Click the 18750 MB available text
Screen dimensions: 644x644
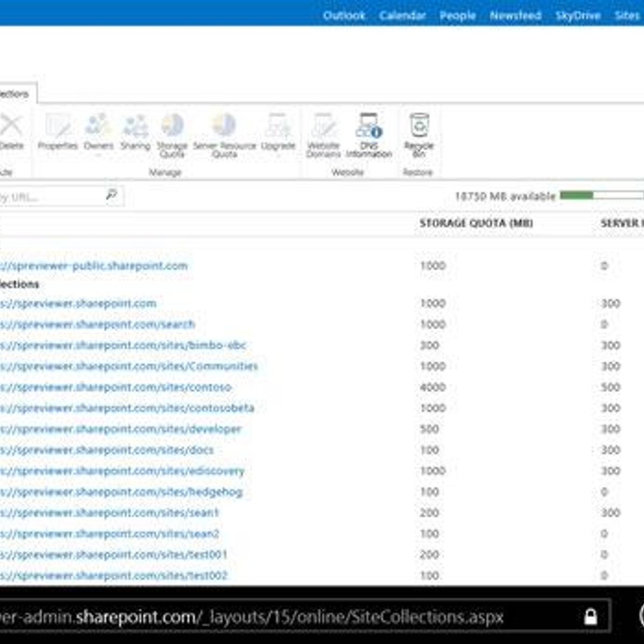[505, 196]
